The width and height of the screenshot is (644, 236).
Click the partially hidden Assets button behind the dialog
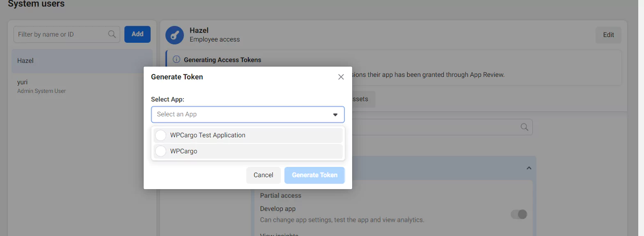click(363, 99)
